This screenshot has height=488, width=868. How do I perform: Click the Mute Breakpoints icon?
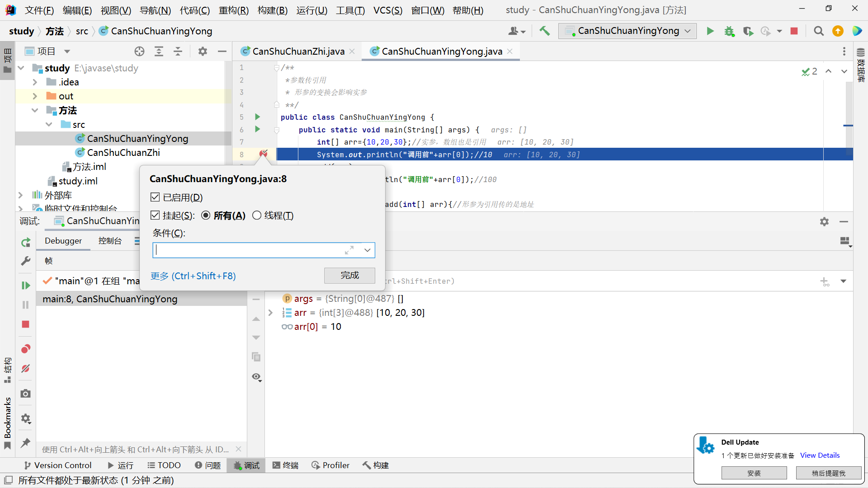click(x=26, y=369)
